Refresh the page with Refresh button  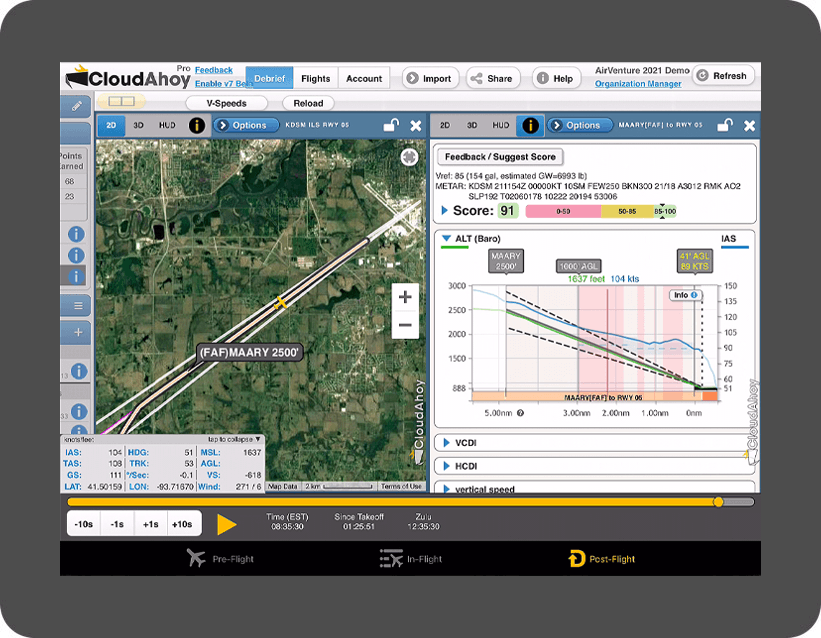[723, 75]
